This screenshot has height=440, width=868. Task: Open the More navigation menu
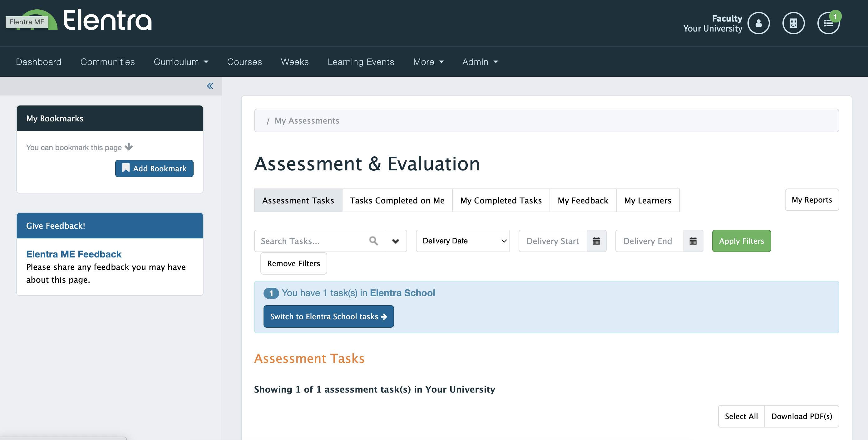(428, 62)
